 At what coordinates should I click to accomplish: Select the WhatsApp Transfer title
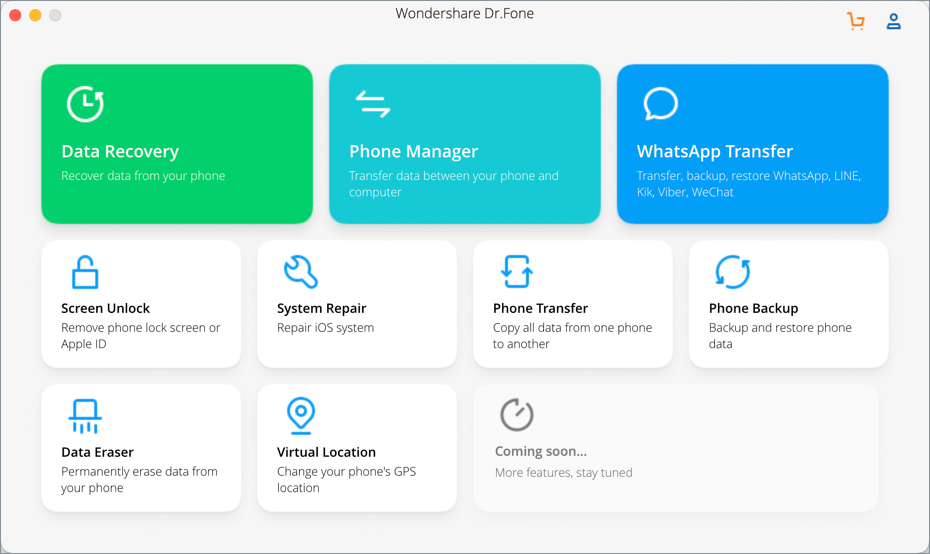[x=715, y=152]
